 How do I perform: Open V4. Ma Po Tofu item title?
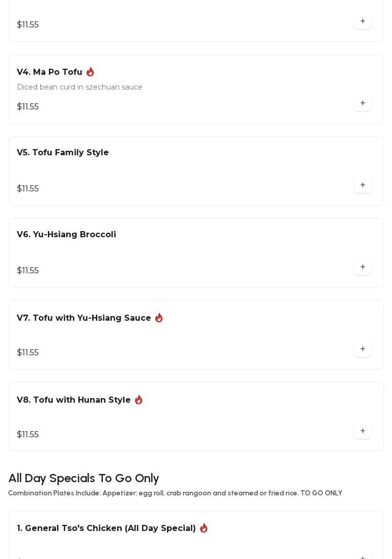click(49, 72)
